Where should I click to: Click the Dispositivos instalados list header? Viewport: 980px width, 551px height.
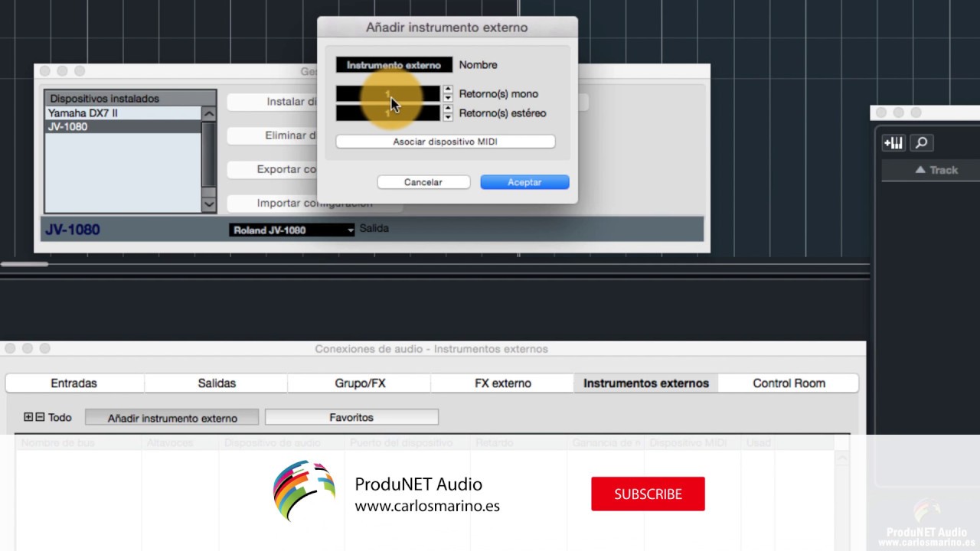pos(130,99)
